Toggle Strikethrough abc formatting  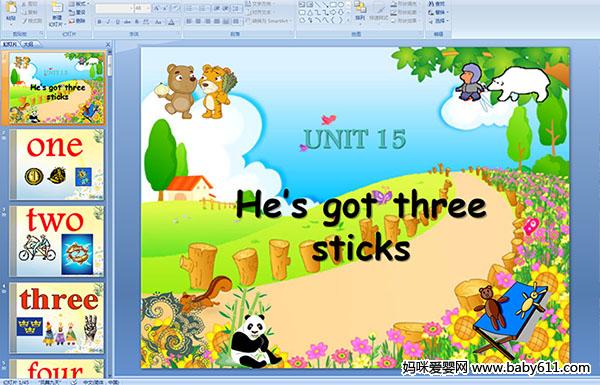coord(127,22)
